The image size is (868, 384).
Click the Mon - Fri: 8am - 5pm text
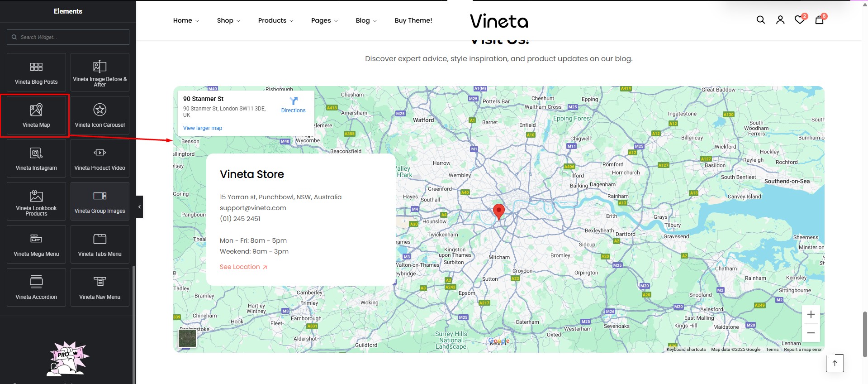(253, 240)
